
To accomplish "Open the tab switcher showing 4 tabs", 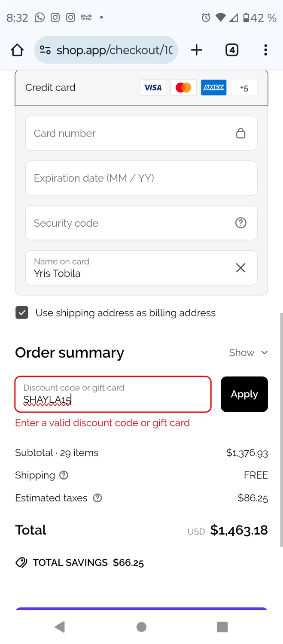I will (232, 50).
